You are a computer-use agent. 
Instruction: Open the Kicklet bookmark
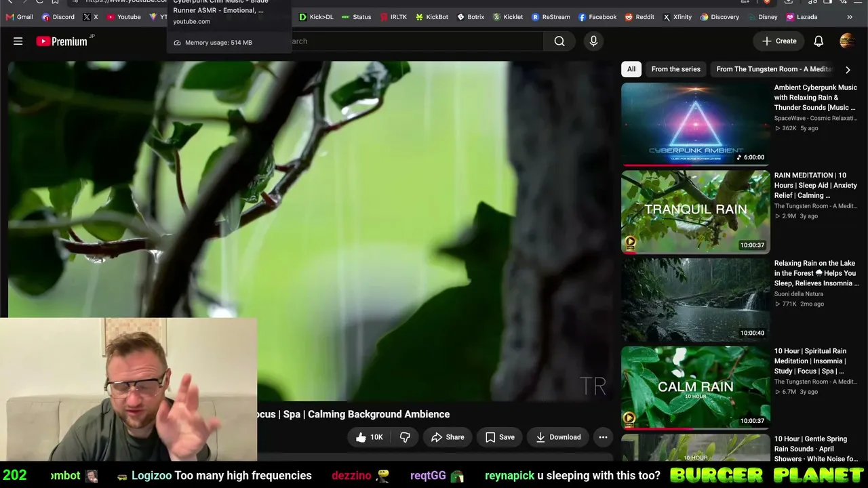(x=508, y=17)
